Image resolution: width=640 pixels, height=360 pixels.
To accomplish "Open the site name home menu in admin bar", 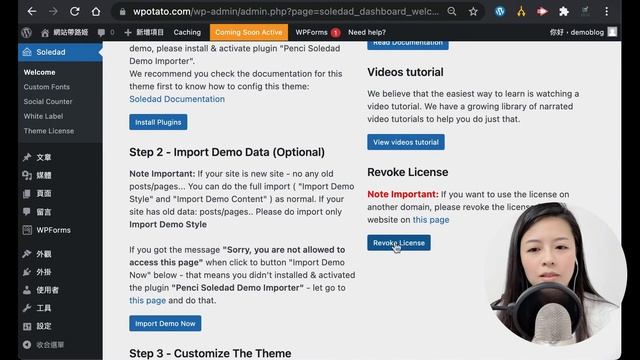I will tap(65, 32).
